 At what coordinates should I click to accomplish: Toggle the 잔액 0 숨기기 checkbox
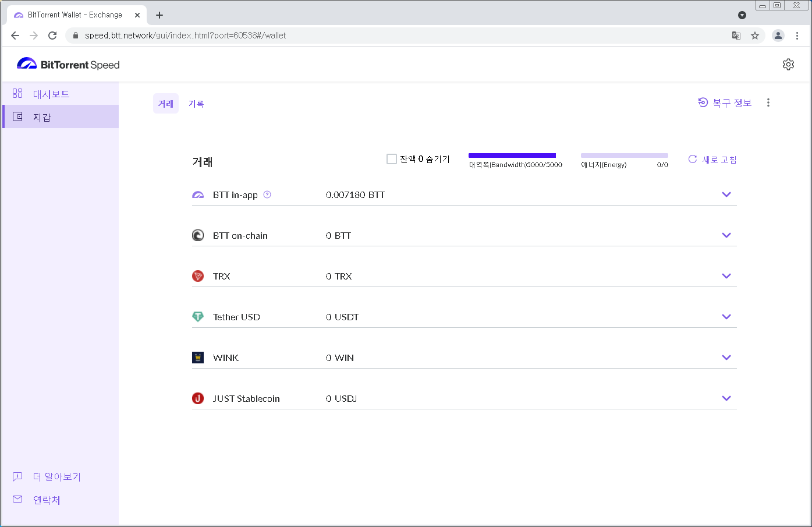point(392,159)
